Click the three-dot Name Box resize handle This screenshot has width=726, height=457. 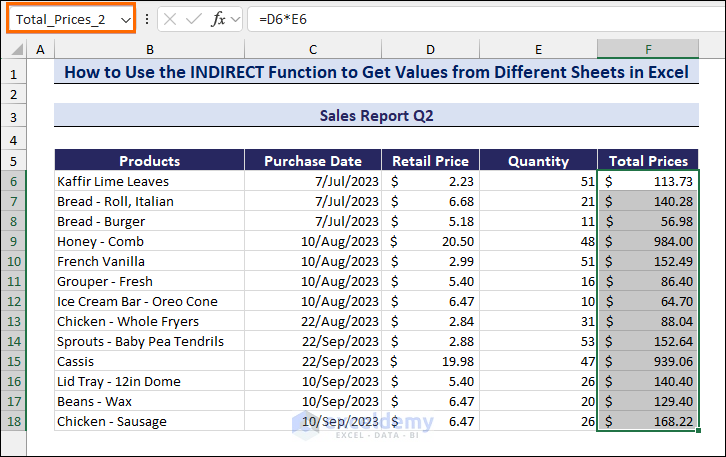148,20
